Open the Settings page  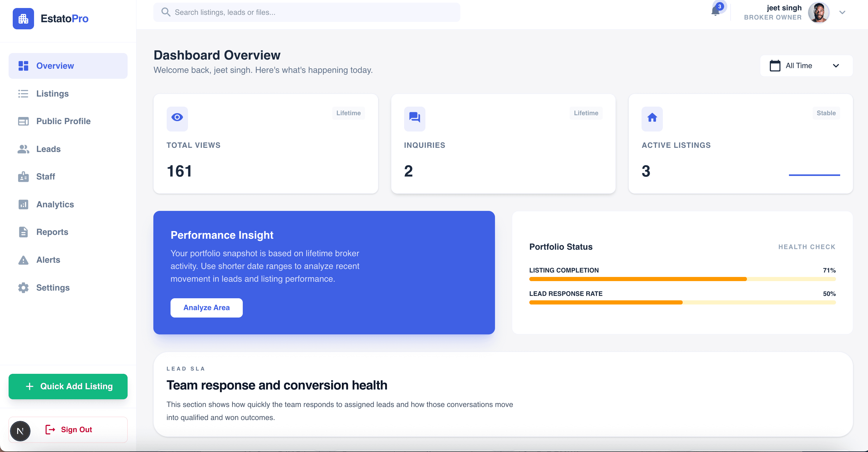tap(68, 288)
